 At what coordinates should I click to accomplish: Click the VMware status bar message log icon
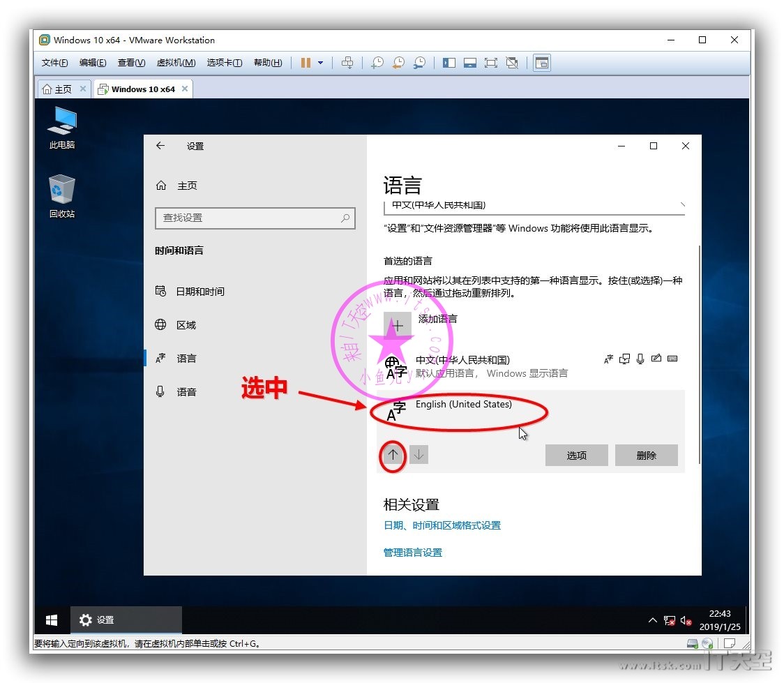[730, 643]
